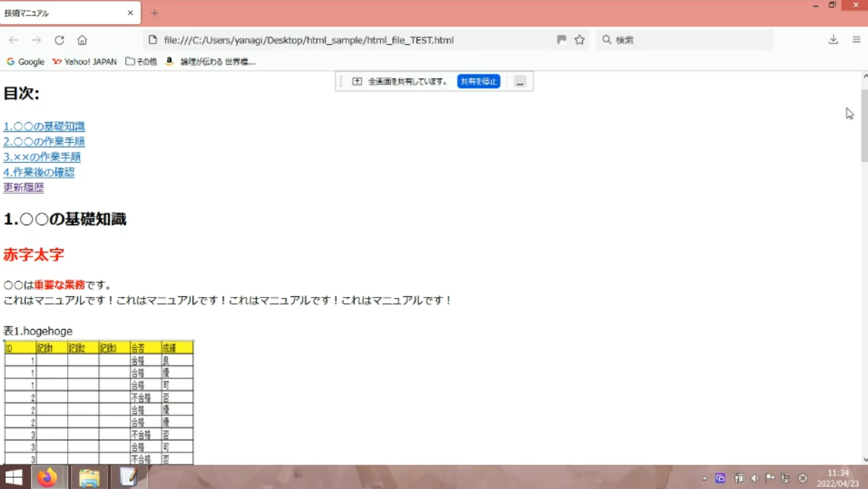Image resolution: width=868 pixels, height=489 pixels.
Task: Click the volume icon in system tray
Action: [754, 478]
